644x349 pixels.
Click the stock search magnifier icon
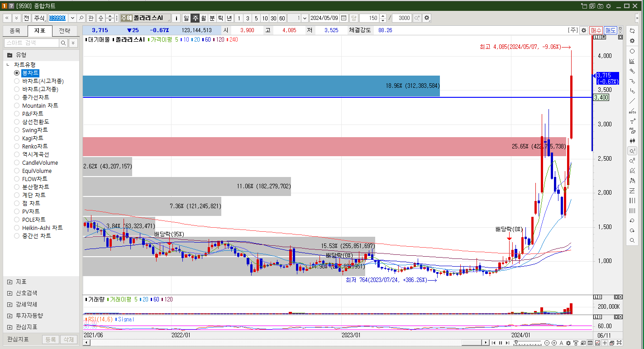coord(81,18)
